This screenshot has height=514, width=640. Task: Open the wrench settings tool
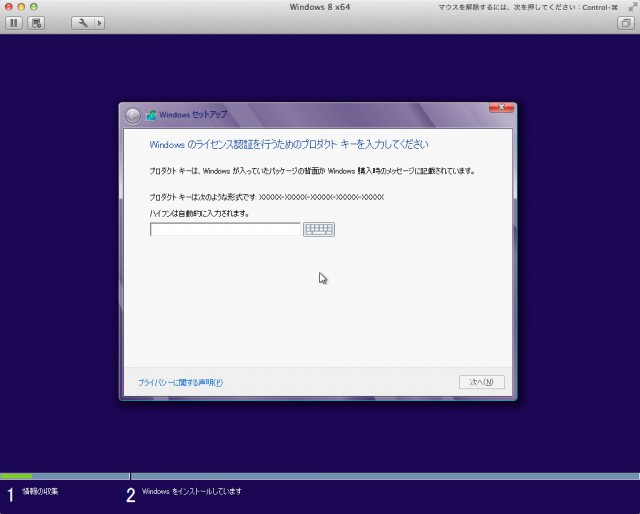point(82,22)
